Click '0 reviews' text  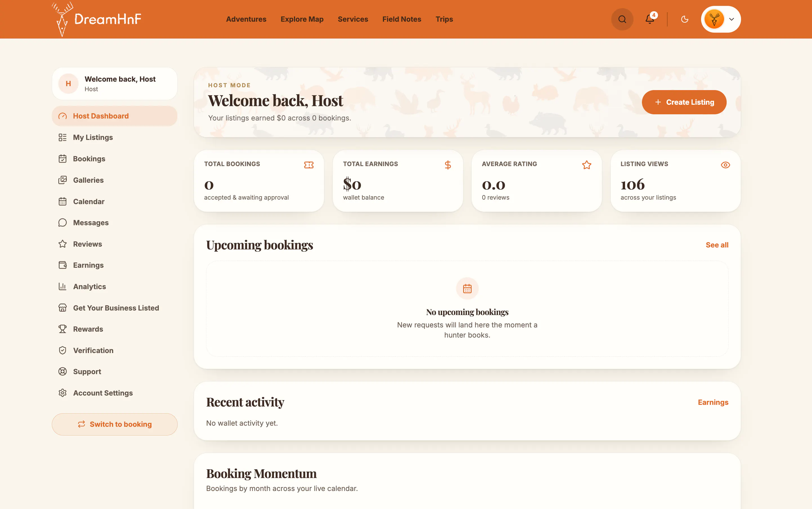(495, 198)
